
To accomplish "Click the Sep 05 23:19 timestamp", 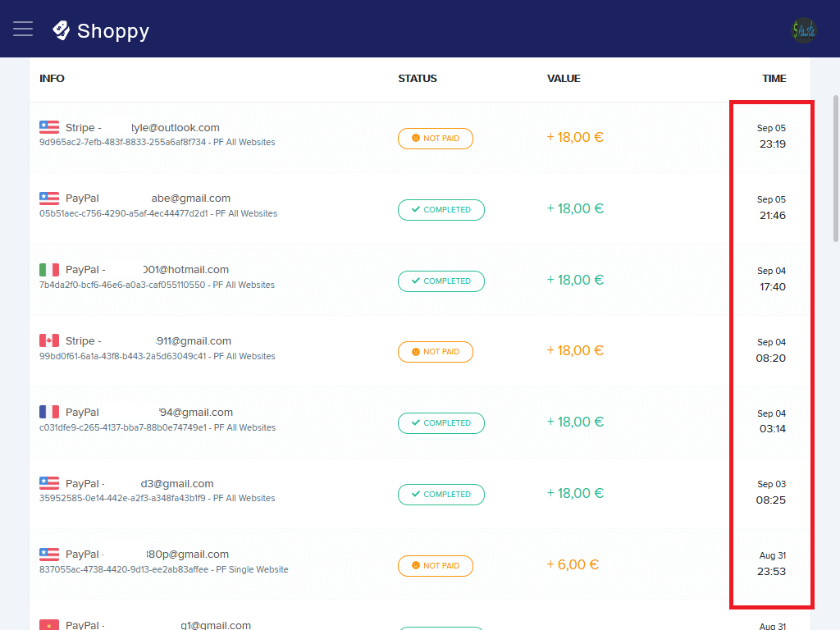I will pyautogui.click(x=771, y=136).
